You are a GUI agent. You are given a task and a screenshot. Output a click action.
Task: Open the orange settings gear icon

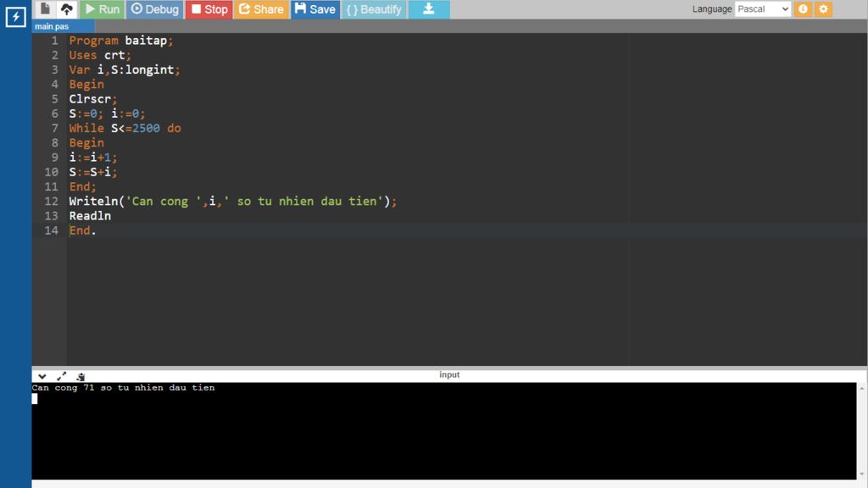823,8
